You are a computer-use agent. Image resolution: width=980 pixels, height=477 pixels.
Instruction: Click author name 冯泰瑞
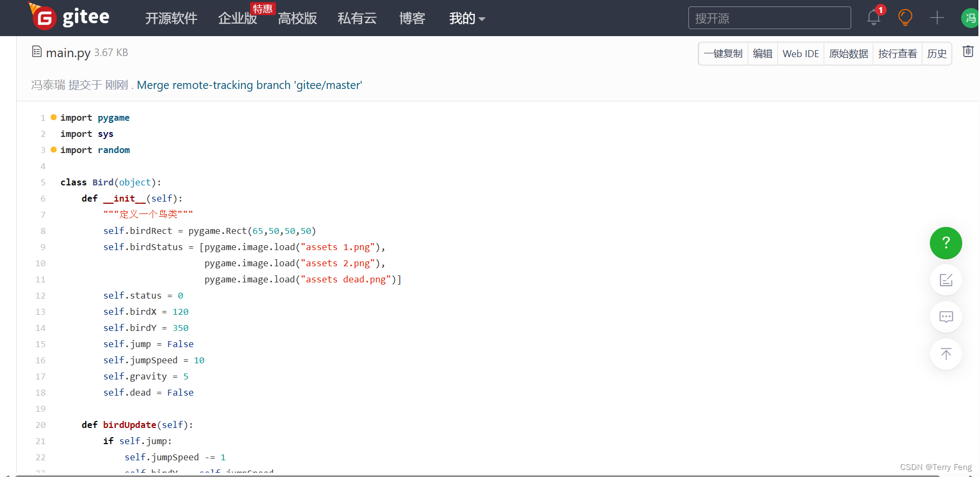[48, 85]
